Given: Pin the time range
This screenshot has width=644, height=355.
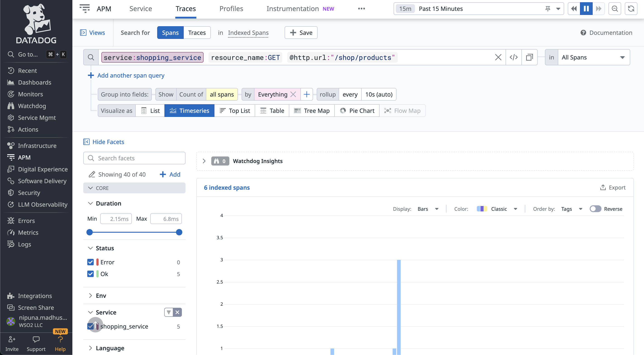Looking at the screenshot, I should coord(547,9).
